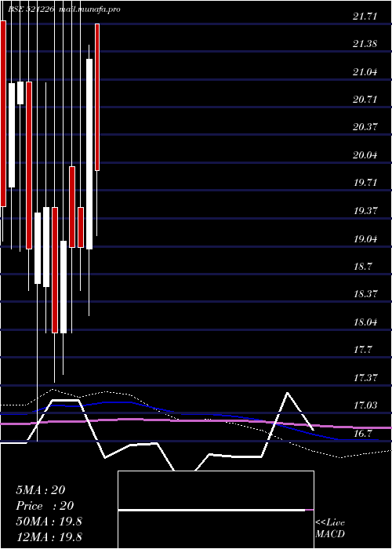Viewport: 392px width, 549px height.
Task: Click the 18.7 price axis label
Action: click(x=362, y=267)
